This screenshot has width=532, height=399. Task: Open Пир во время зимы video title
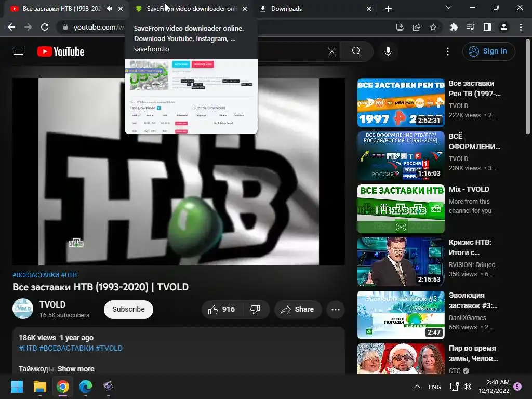(473, 353)
